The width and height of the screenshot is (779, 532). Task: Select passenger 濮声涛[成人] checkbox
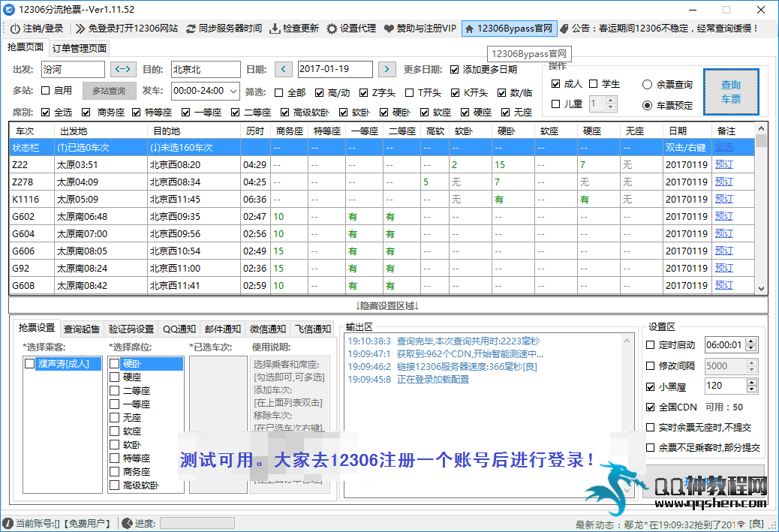click(x=30, y=364)
